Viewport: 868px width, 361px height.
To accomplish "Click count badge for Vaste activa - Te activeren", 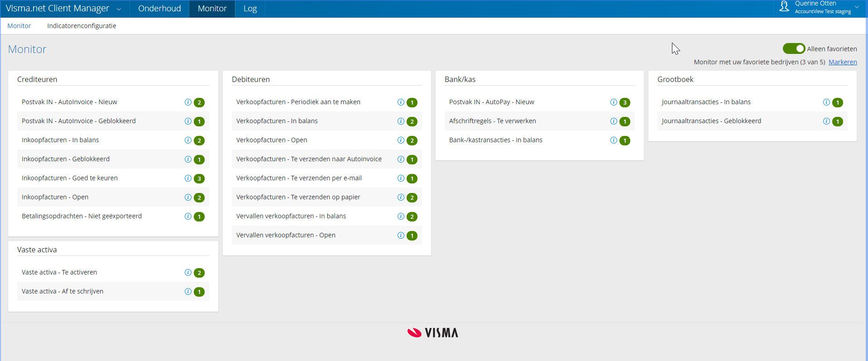I will click(199, 273).
